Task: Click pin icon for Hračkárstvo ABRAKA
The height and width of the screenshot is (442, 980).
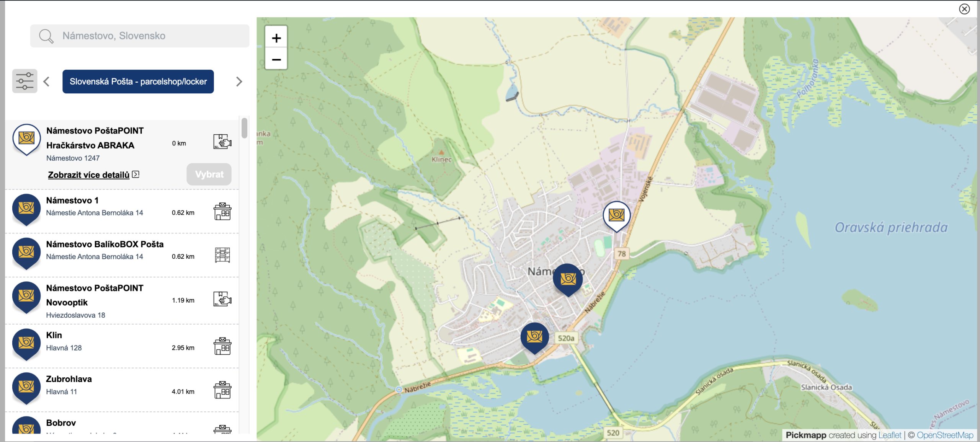Action: (26, 139)
